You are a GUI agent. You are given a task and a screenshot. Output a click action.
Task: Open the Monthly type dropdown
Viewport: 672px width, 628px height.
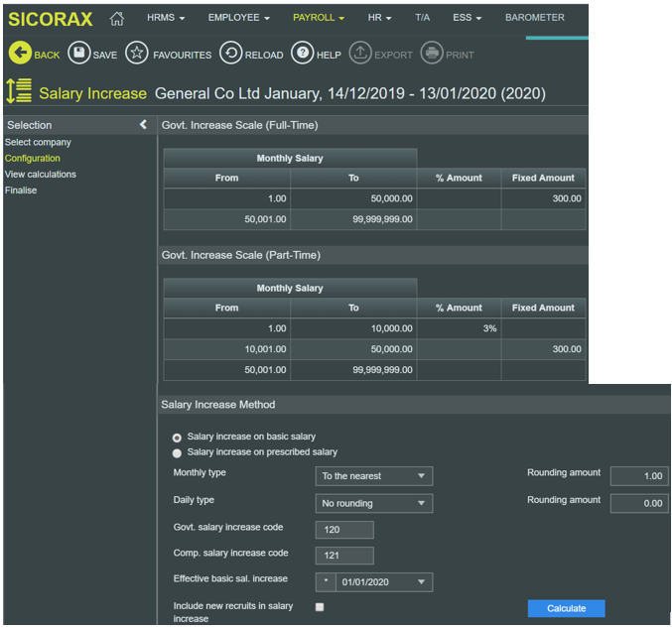pos(373,476)
